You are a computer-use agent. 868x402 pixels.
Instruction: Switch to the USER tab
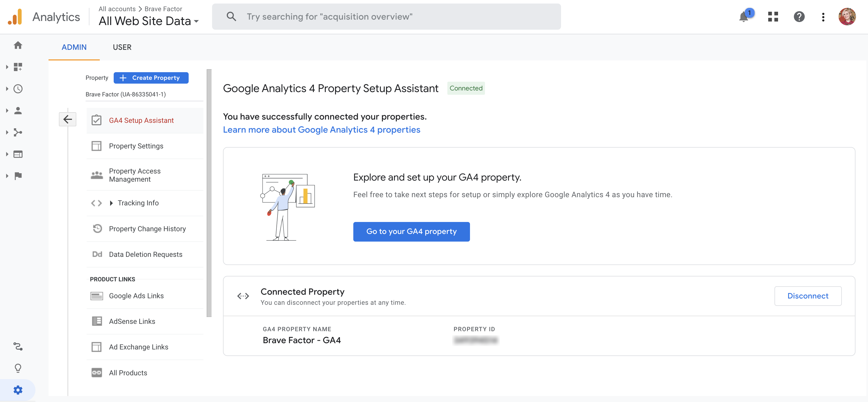(122, 47)
